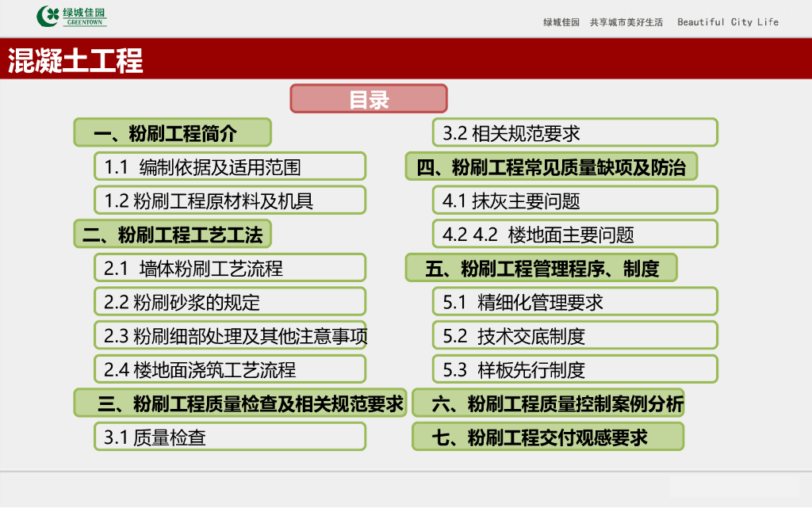
Task: Click the 混凝土工程 slide title
Action: coord(75,60)
